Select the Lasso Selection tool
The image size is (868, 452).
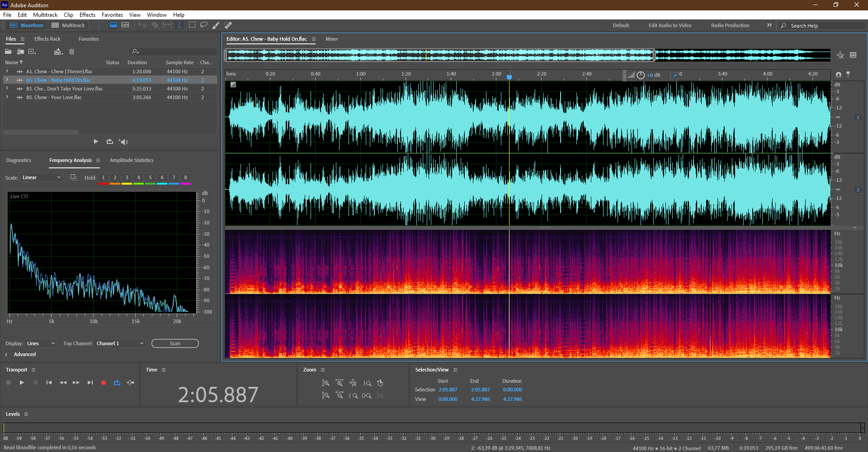coord(204,25)
